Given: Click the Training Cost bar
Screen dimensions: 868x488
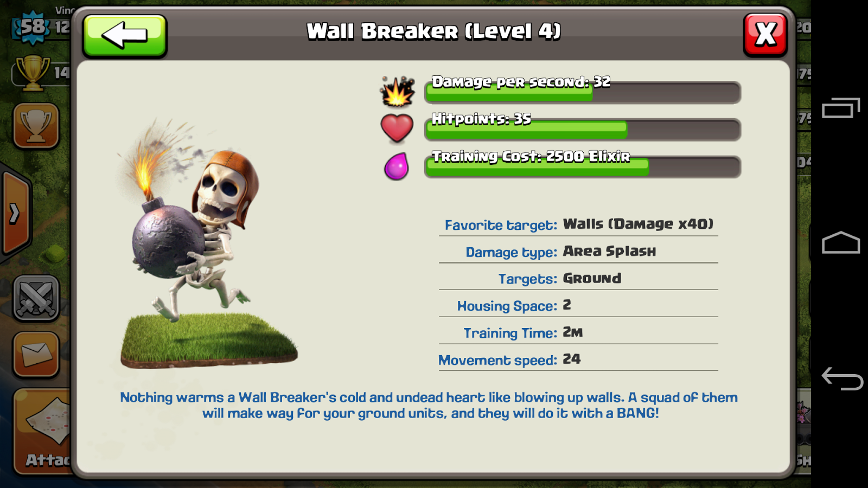Looking at the screenshot, I should 583,167.
